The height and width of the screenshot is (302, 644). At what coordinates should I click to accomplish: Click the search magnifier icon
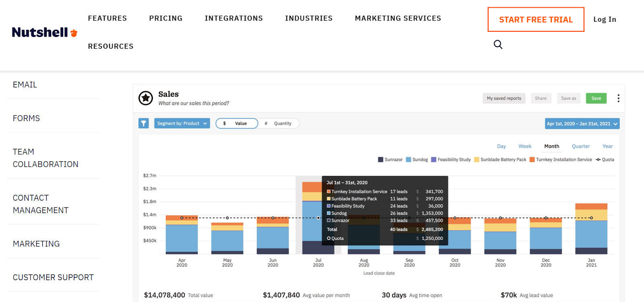pos(498,44)
